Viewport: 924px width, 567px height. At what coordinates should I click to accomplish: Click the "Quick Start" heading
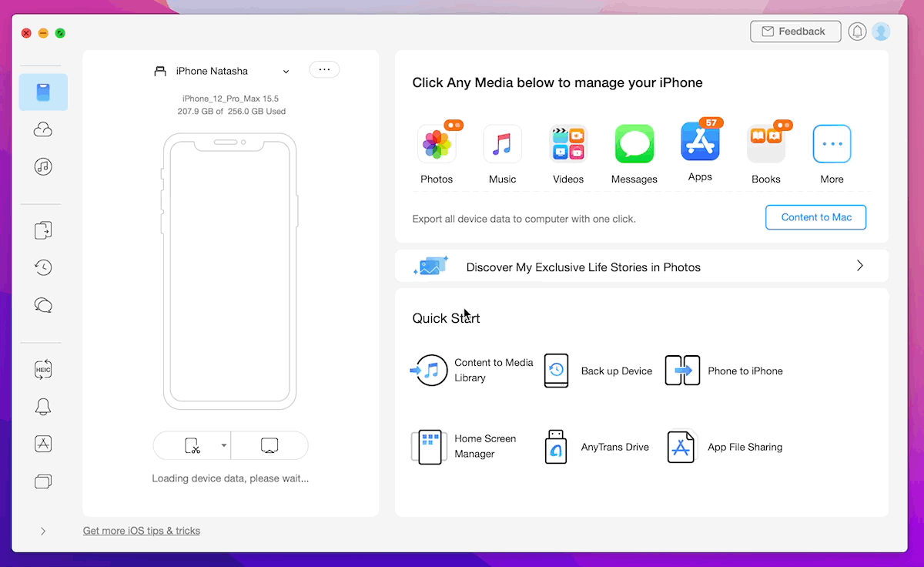click(446, 318)
